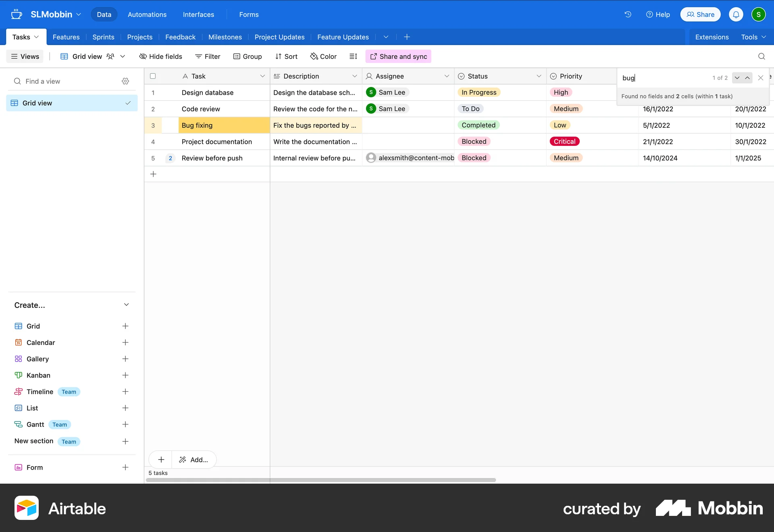Open the notifications bell
Screen dimensions: 774x532
tap(736, 14)
